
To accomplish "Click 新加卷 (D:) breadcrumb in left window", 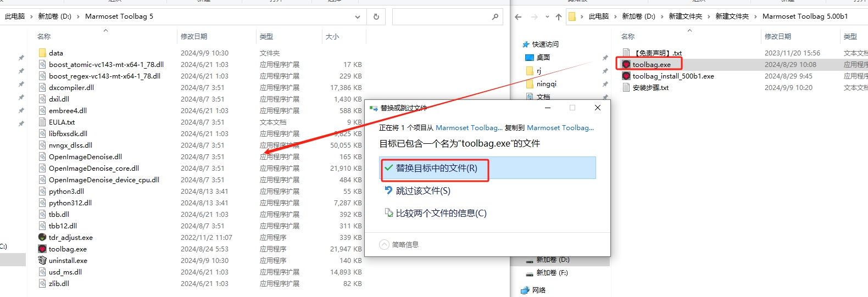I will (54, 16).
